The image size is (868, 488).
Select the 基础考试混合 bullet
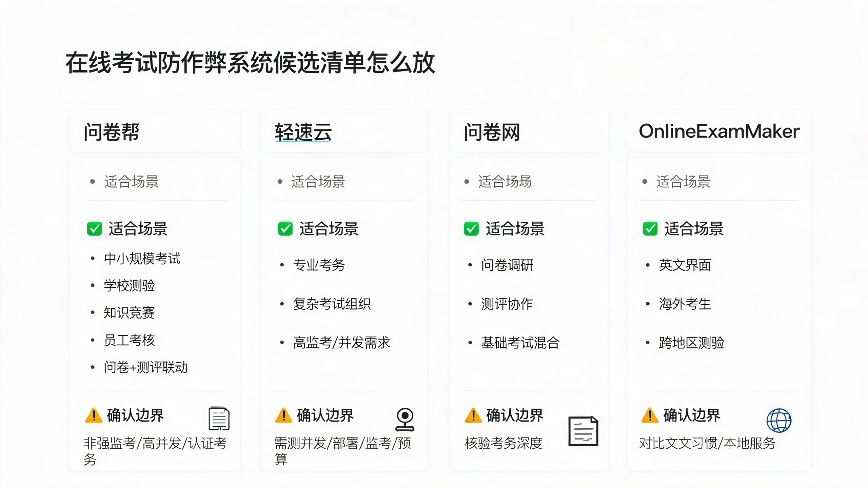520,343
